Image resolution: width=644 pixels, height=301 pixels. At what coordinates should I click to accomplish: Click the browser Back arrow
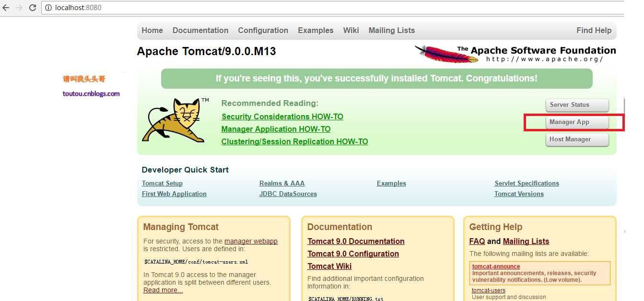click(x=6, y=8)
